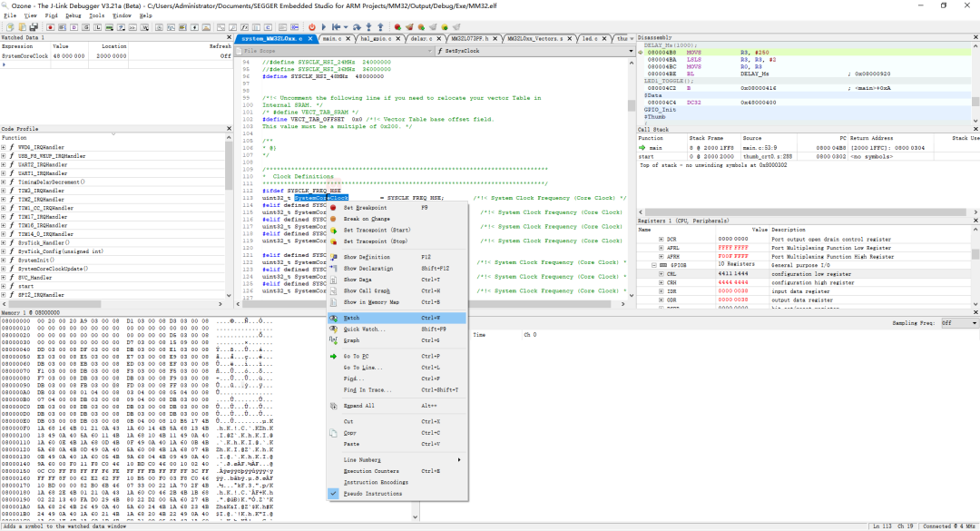Click the Step Into toolbar icon
980x531 pixels.
click(x=368, y=27)
